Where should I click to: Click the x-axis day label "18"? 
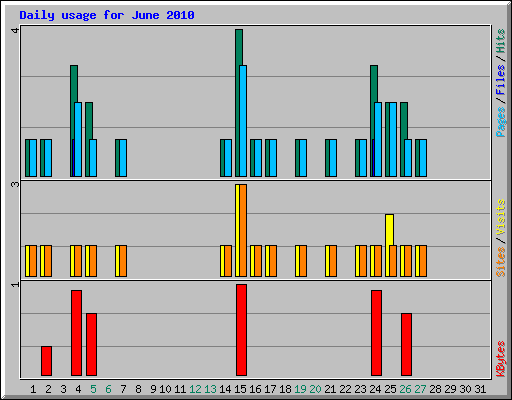285,389
